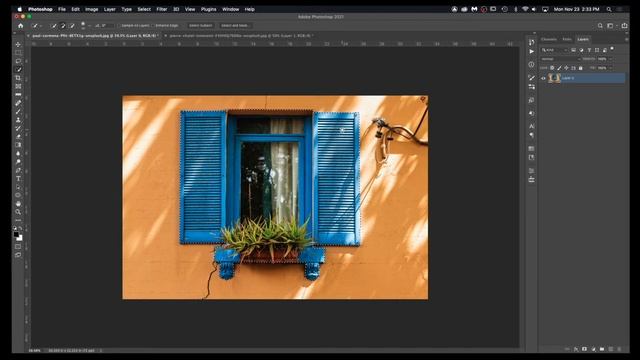Switch to the Paths tab
This screenshot has height=360, width=640.
pyautogui.click(x=567, y=40)
